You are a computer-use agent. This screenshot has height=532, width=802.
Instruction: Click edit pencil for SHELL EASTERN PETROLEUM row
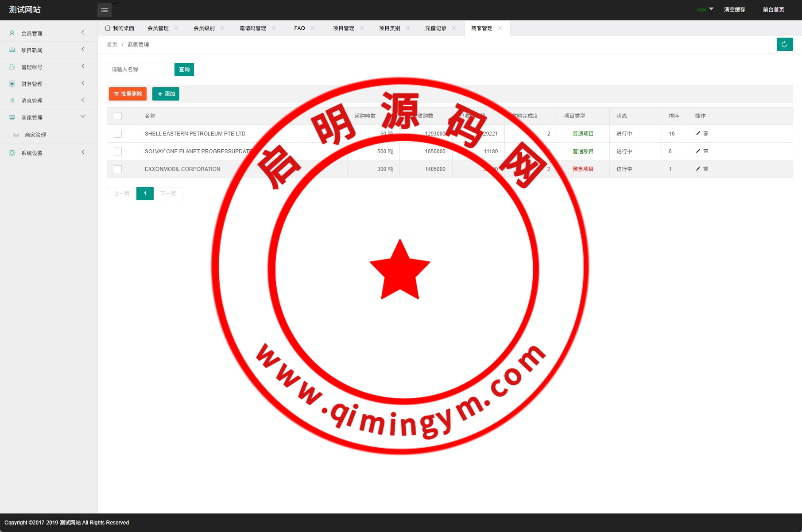click(698, 133)
